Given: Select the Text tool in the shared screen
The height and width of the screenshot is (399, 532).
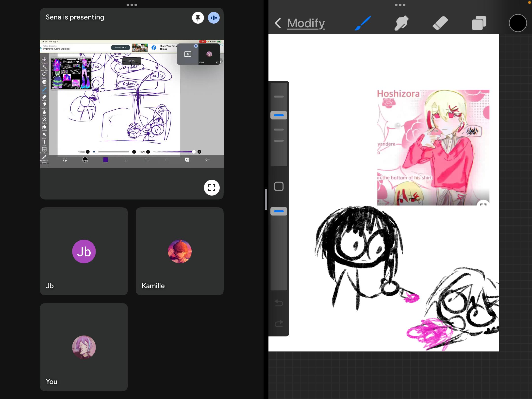Looking at the screenshot, I should (x=44, y=143).
